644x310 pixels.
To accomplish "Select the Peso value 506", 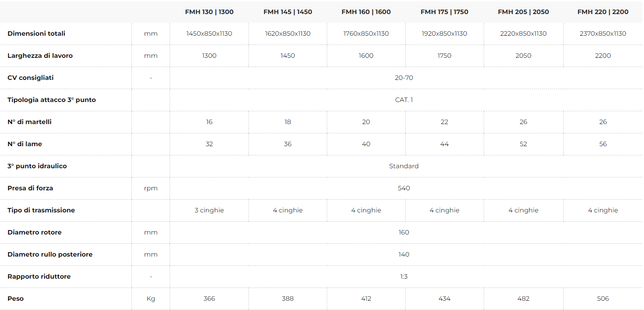I will [603, 299].
